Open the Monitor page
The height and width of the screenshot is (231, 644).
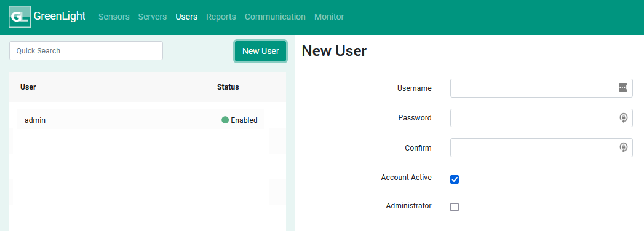329,17
